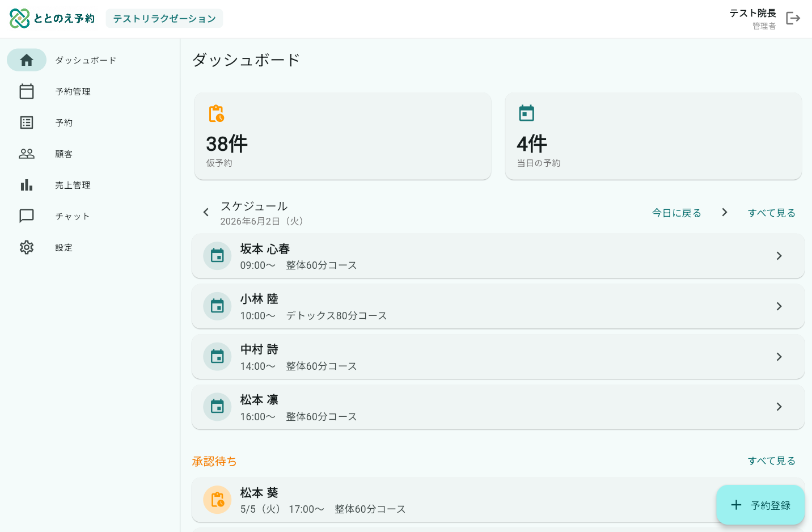
Task: Click the 売上管理 bar chart icon
Action: coord(27,185)
